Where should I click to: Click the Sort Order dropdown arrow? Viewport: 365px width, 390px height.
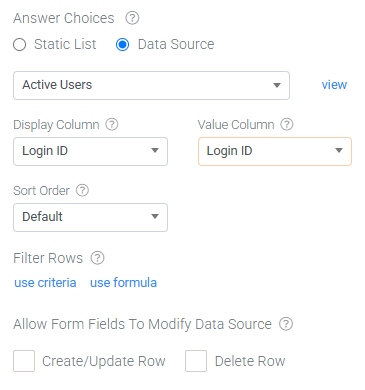pos(155,217)
